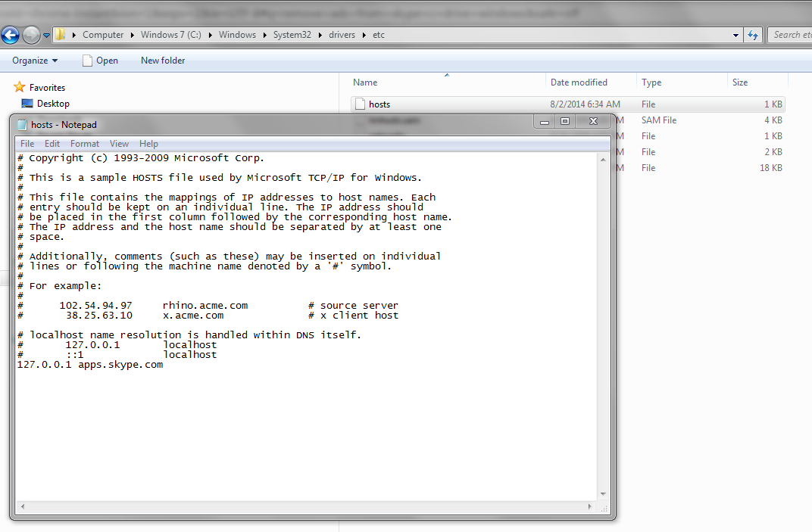
Task: Select System32 in breadcrumb path
Action: click(x=292, y=35)
